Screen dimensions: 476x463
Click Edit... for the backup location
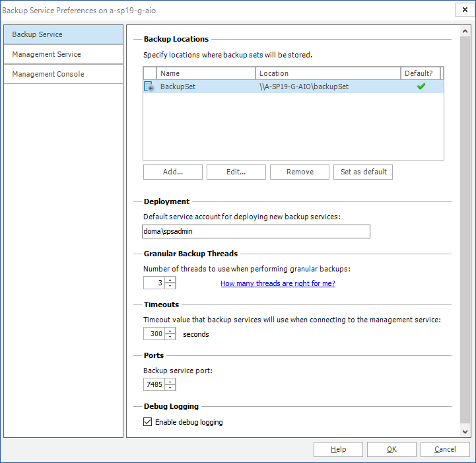(x=236, y=172)
